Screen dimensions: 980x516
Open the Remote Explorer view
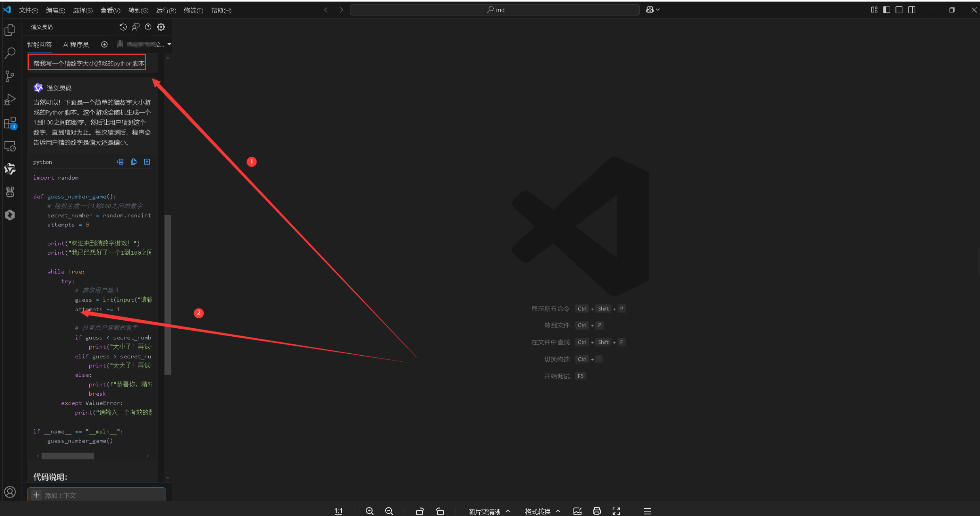tap(10, 146)
